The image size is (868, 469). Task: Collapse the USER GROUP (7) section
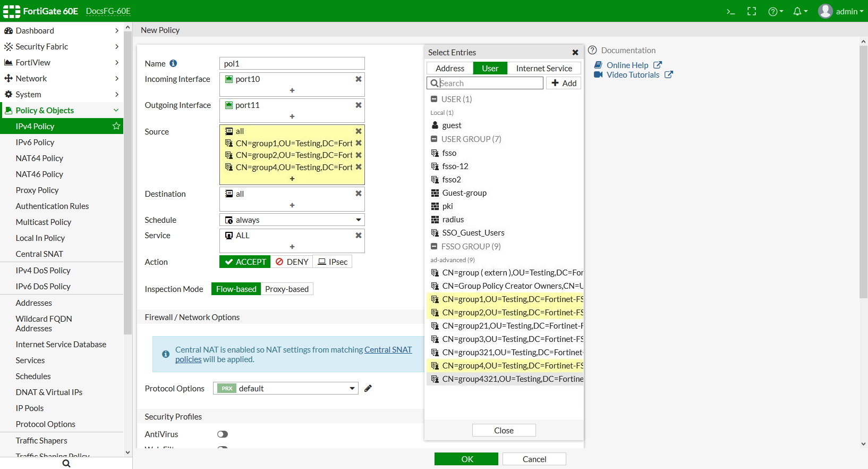tap(434, 139)
